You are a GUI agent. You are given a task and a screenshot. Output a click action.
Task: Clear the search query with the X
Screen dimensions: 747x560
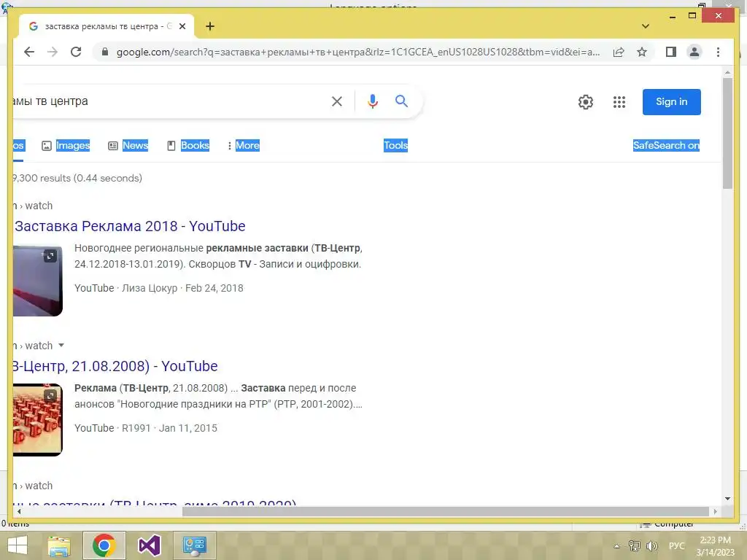337,101
